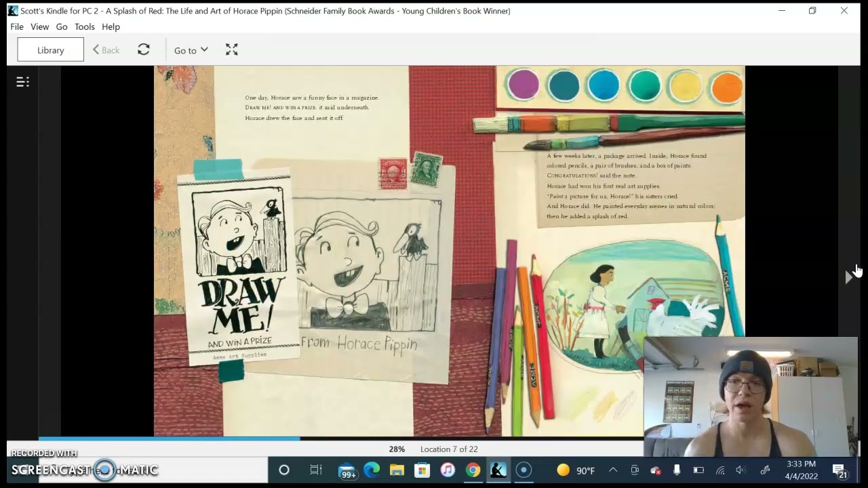Click the Meet Now camera tray icon
Image resolution: width=868 pixels, height=488 pixels.
pos(635,470)
